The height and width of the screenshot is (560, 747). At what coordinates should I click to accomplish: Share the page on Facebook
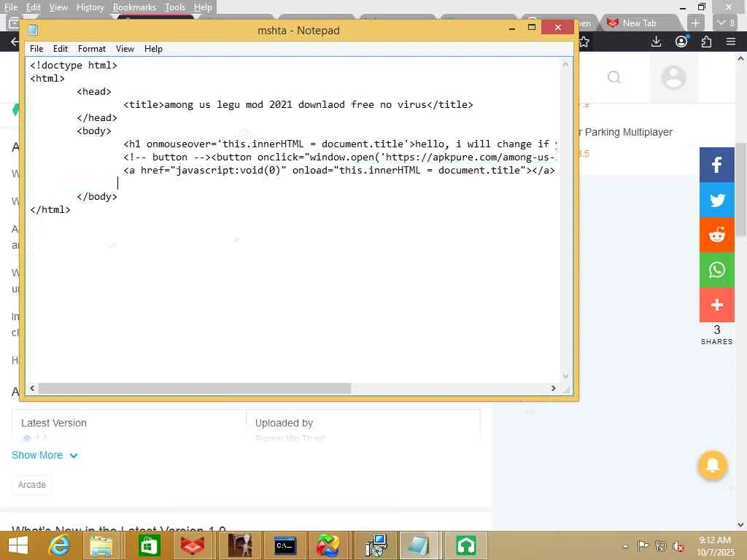coord(716,165)
